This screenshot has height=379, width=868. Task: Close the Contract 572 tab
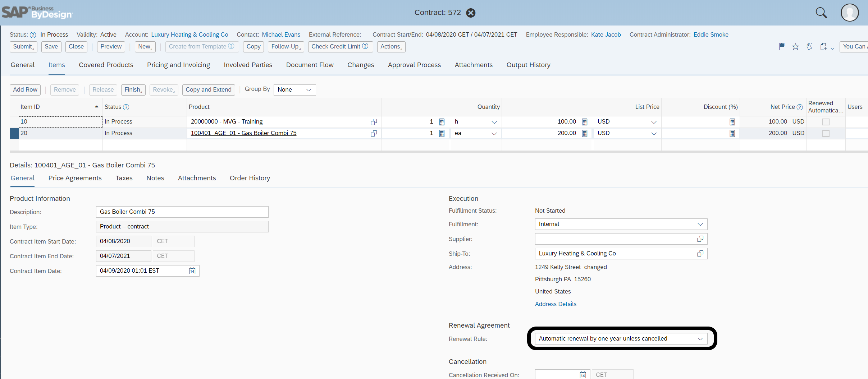471,13
